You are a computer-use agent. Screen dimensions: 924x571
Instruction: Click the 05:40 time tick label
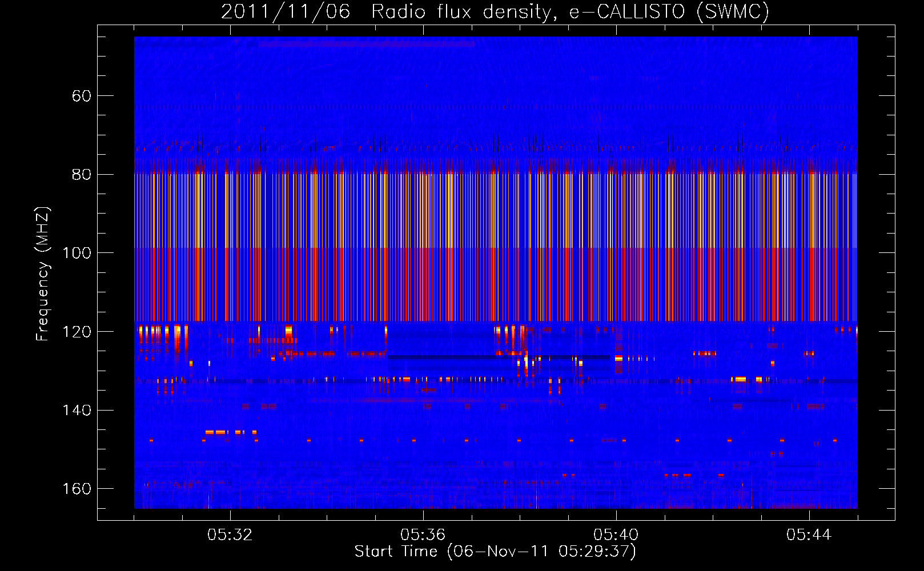point(616,535)
